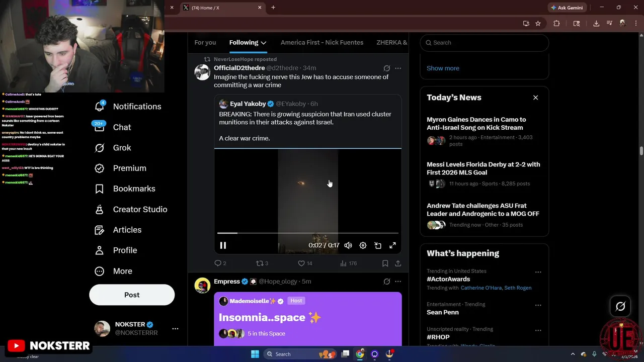Open Andrew Tate challenges ASU Frat story
Viewport: 644px width, 362px height.
484,216
